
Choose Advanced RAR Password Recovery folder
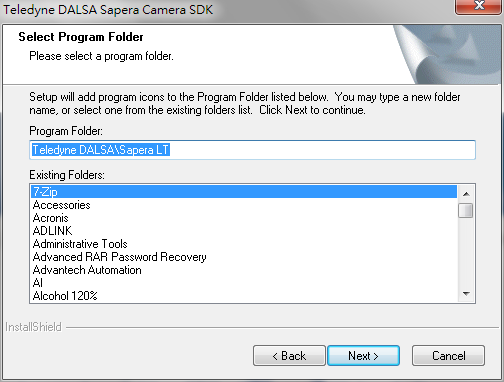point(244,257)
